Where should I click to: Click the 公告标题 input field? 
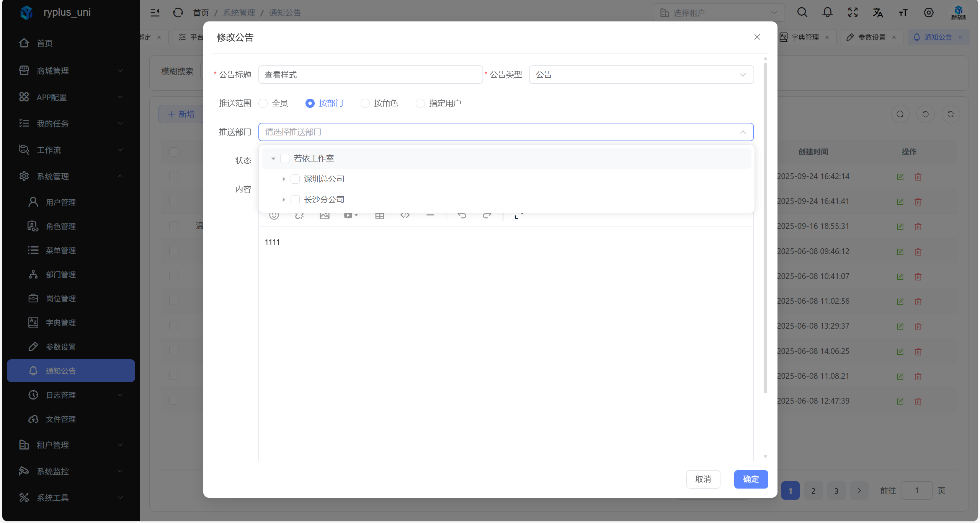[x=370, y=75]
